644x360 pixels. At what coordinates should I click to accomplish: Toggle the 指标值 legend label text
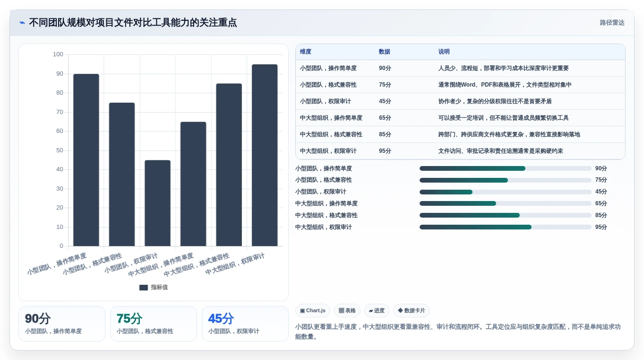coord(159,287)
